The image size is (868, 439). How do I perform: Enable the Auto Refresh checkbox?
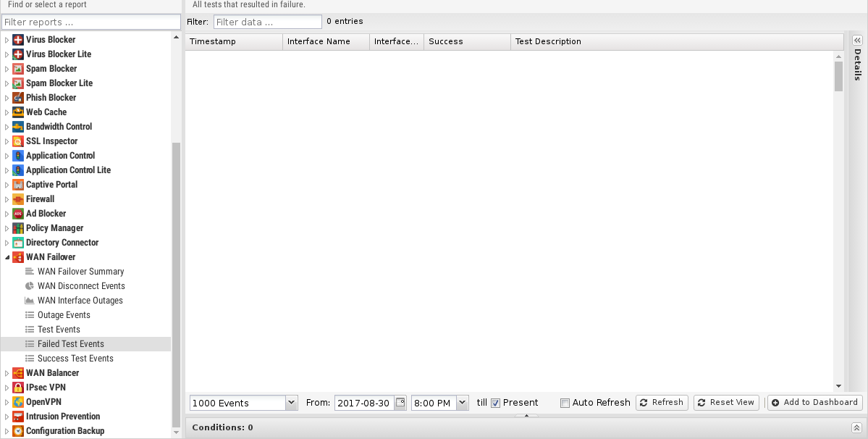click(565, 403)
